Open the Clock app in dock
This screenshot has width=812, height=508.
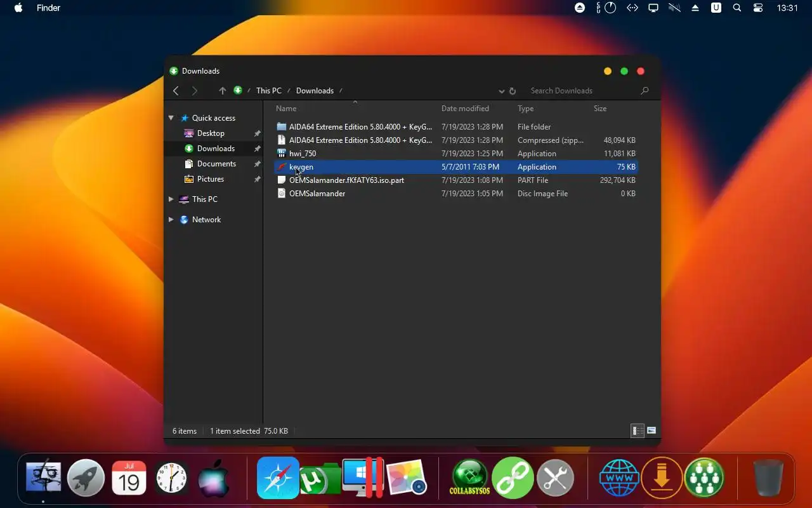[171, 478]
